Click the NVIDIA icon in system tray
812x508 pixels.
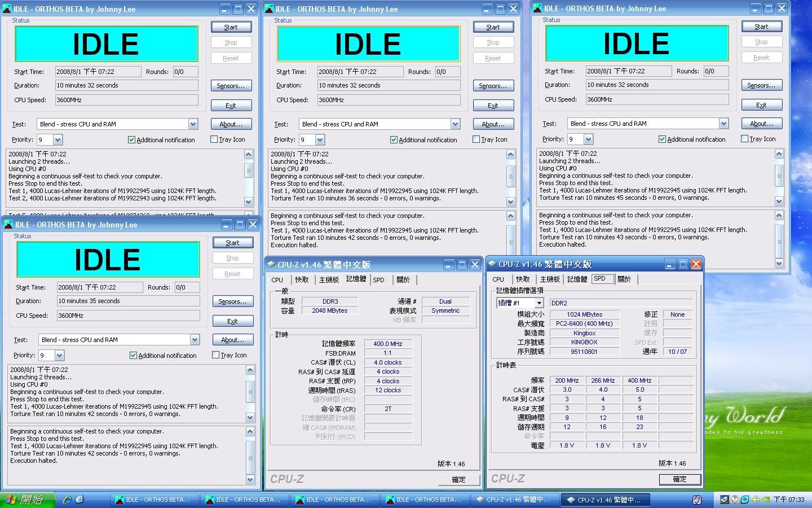[765, 500]
